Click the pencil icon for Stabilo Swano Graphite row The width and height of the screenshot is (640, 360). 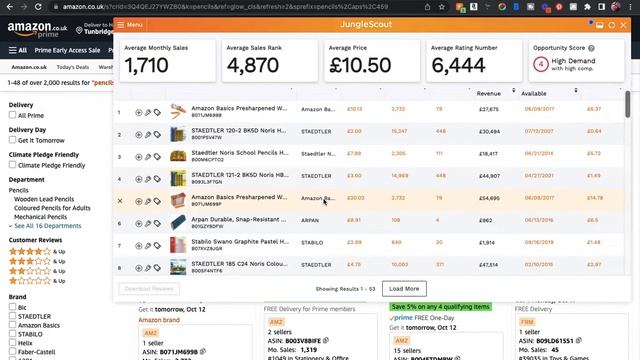coord(148,246)
